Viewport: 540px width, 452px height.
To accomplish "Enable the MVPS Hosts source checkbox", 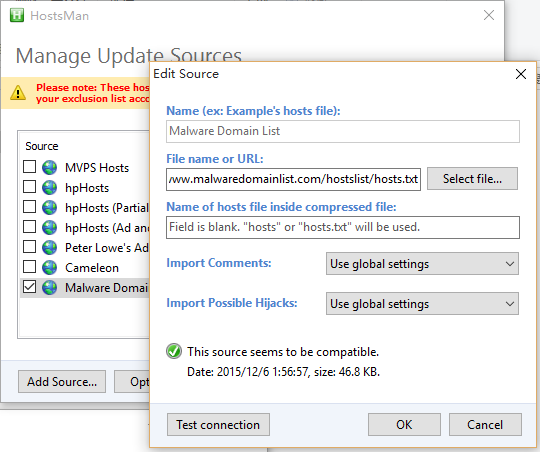I will coord(30,166).
